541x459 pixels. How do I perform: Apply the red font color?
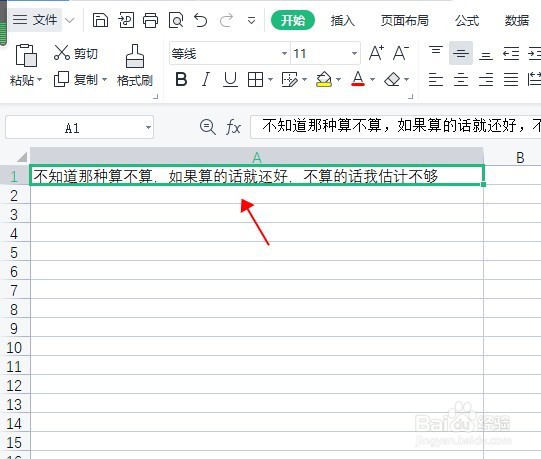tap(358, 79)
